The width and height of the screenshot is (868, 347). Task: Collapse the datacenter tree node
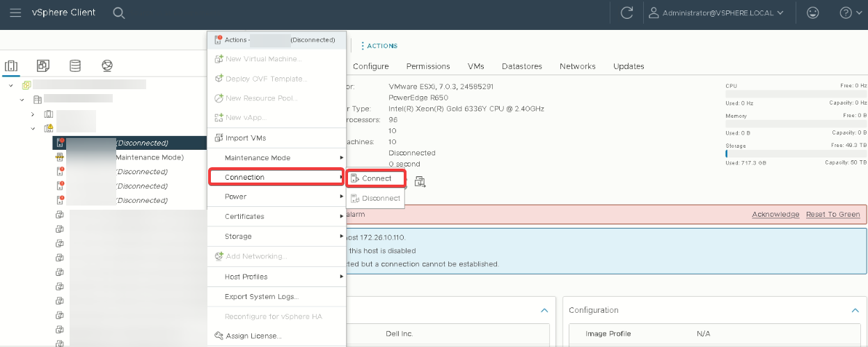(22, 100)
